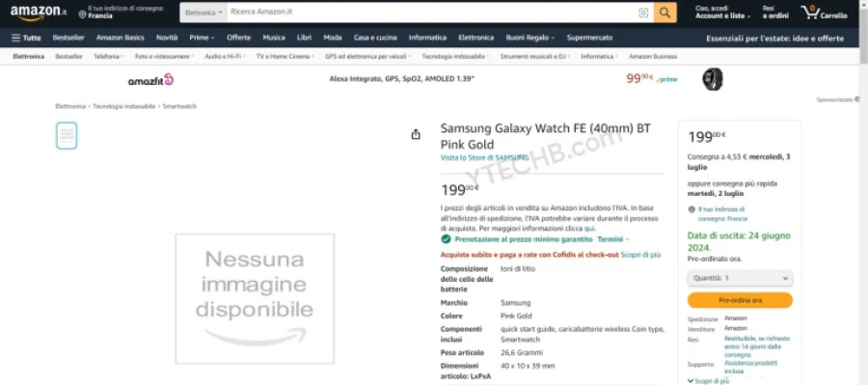868x385 pixels.
Task: Go to Novità in navigation
Action: [167, 38]
